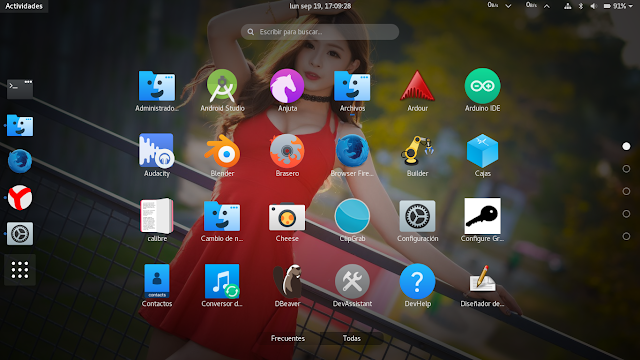Launch Audacity

coord(157,156)
